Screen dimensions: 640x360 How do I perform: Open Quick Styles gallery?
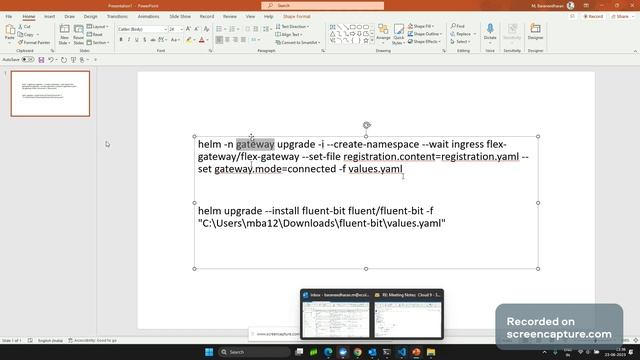click(x=398, y=34)
